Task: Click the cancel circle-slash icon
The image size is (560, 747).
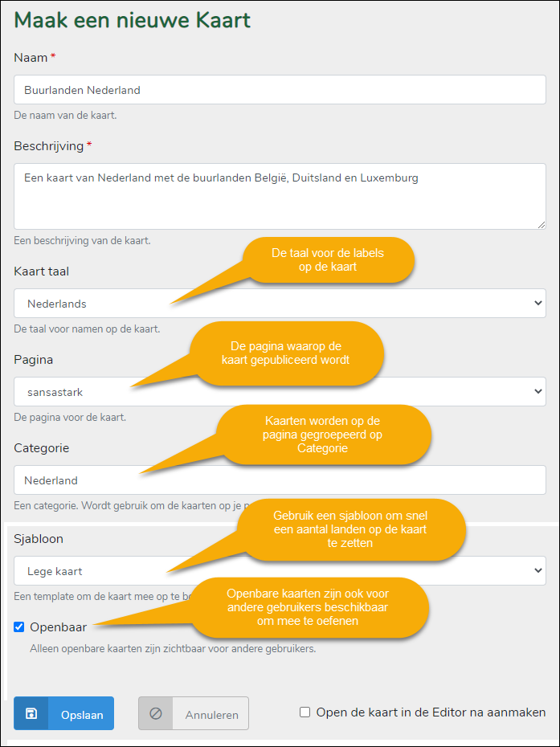Action: coord(156,713)
